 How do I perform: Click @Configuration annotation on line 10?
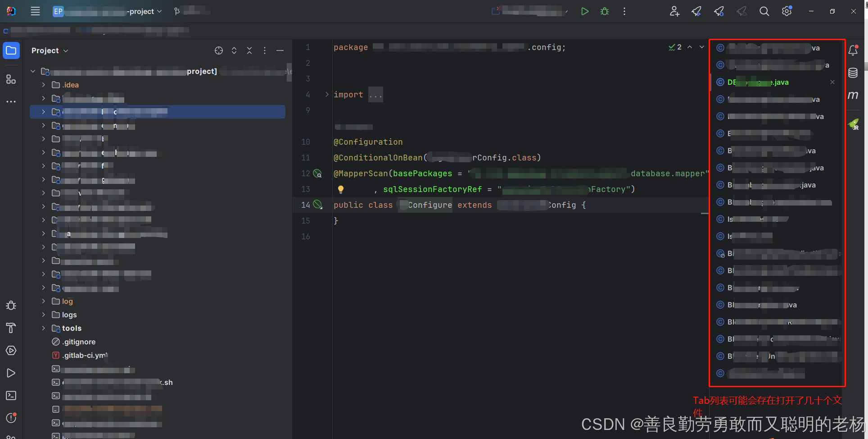click(x=368, y=142)
